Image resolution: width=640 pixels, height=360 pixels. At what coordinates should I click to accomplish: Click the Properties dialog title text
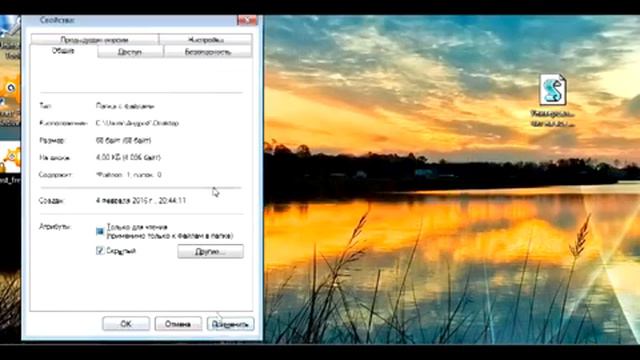(57, 20)
